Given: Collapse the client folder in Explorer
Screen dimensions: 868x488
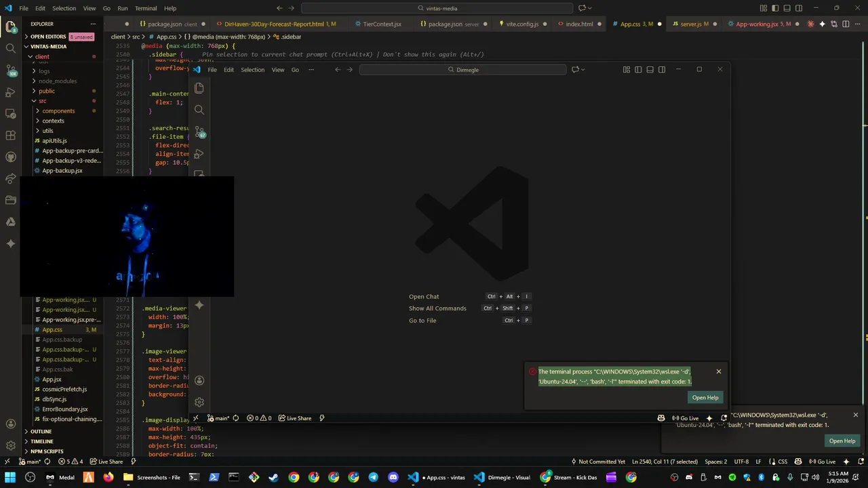Looking at the screenshot, I should (41, 57).
